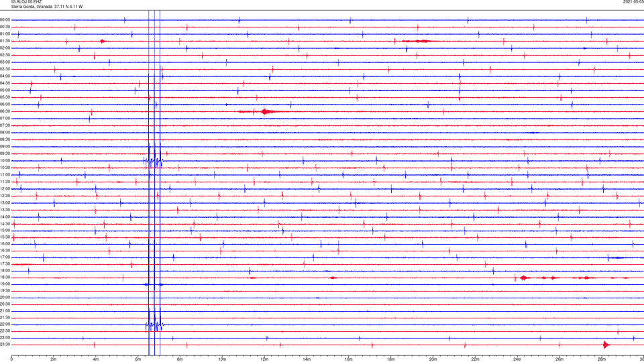
Task: Select the 12:00 trace time label
Action: click(x=5, y=189)
